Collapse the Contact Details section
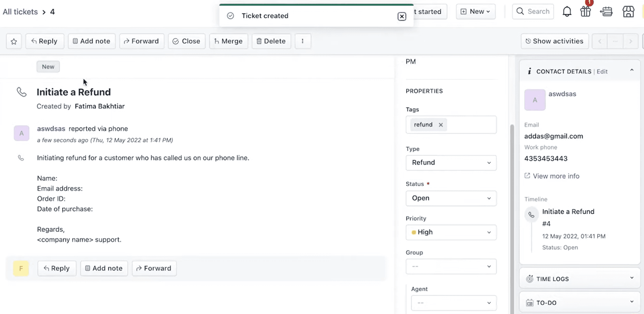Image resolution: width=644 pixels, height=314 pixels. (633, 70)
